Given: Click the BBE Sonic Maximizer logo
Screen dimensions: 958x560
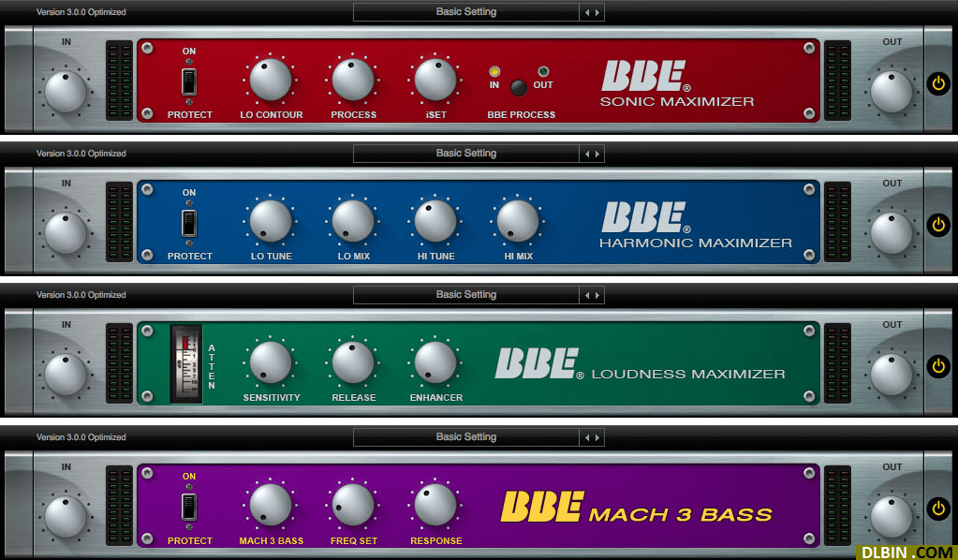Looking at the screenshot, I should [x=676, y=83].
